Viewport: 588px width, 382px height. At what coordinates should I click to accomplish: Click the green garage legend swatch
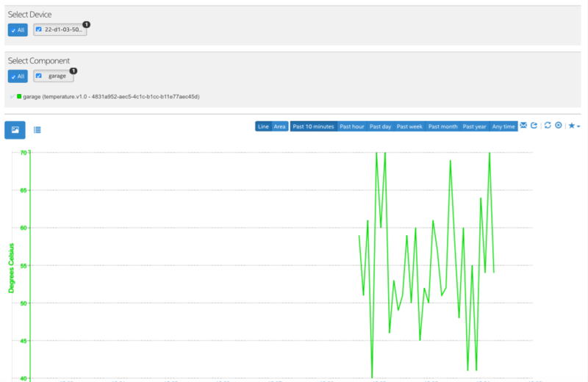[x=19, y=96]
